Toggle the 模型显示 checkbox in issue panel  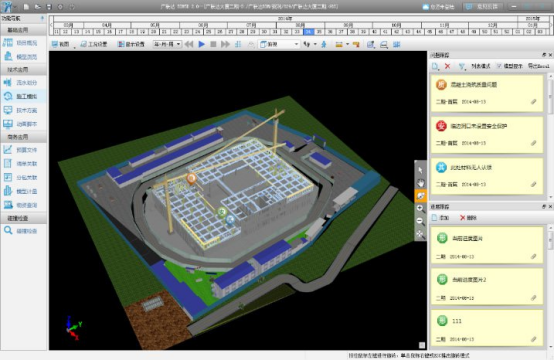click(x=499, y=66)
